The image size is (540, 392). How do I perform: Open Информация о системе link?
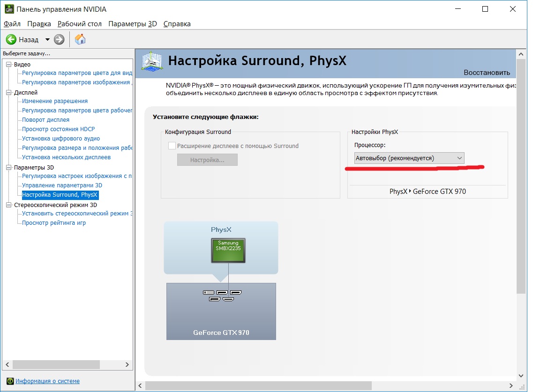point(47,381)
